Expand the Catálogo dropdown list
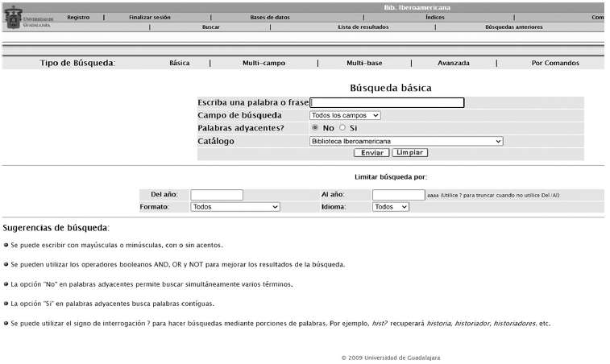The height and width of the screenshot is (364, 610). pyautogui.click(x=406, y=141)
